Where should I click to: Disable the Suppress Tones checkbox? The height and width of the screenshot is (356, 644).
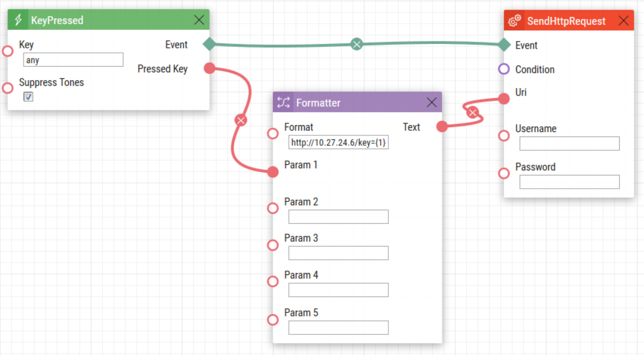28,97
